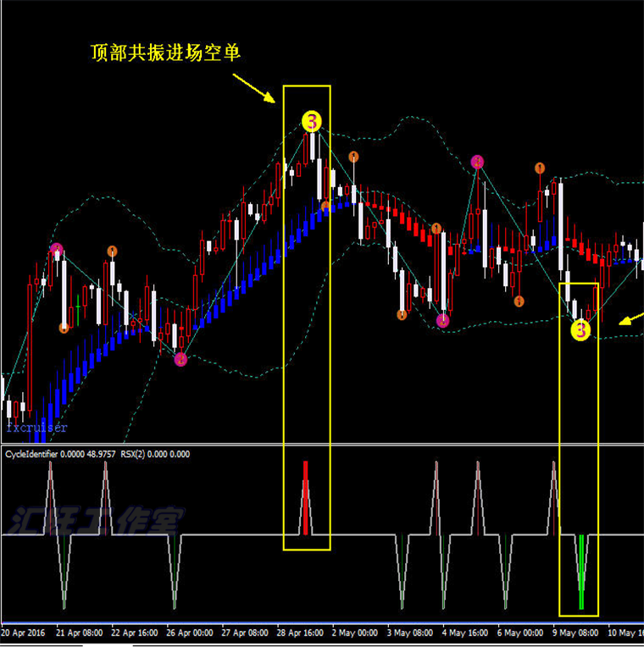
Task: Click the orange marker below the 21 Apr candle
Action: click(x=64, y=328)
